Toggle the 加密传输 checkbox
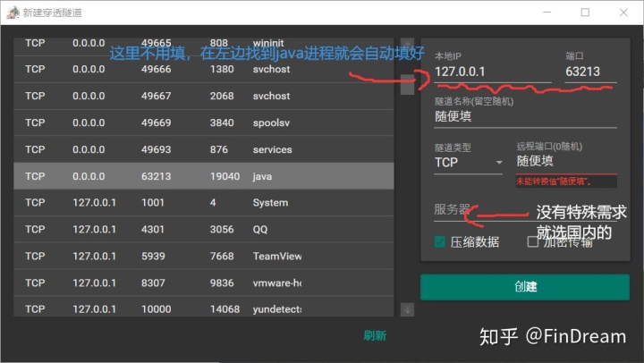The image size is (644, 363). coord(533,241)
